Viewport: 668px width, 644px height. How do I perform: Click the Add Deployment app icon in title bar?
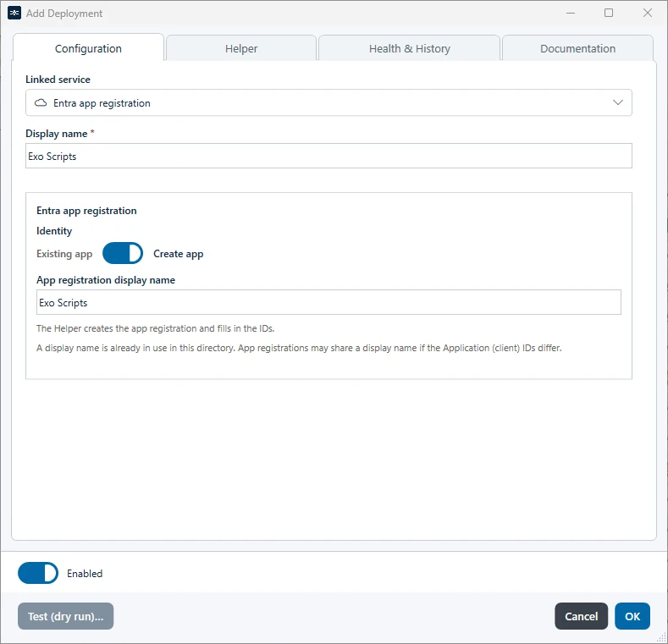coord(14,14)
